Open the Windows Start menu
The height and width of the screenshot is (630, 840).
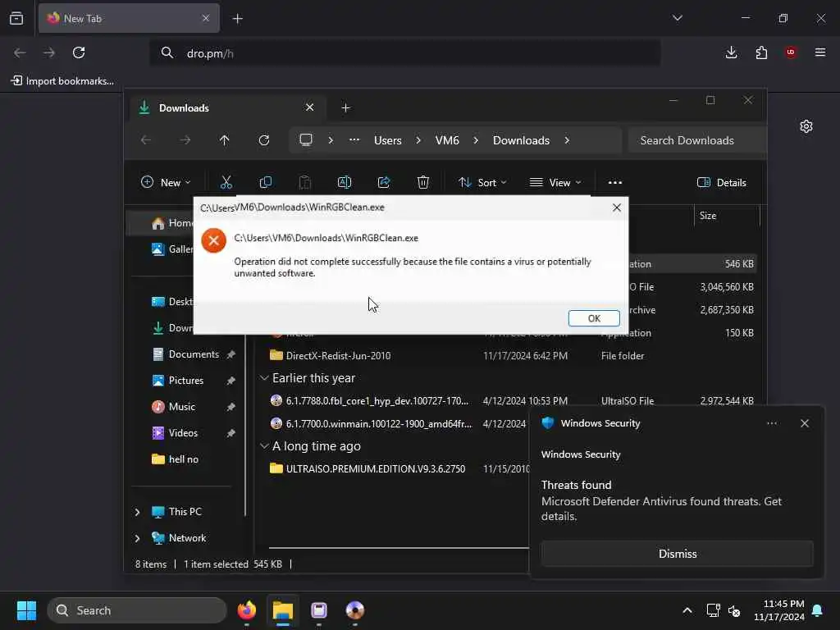click(26, 610)
